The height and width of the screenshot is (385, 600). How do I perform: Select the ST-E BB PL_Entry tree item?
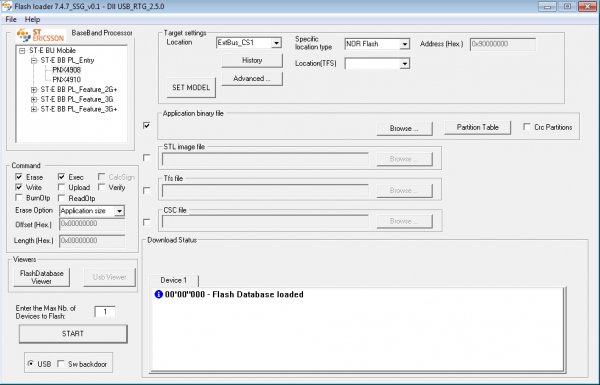[67, 60]
